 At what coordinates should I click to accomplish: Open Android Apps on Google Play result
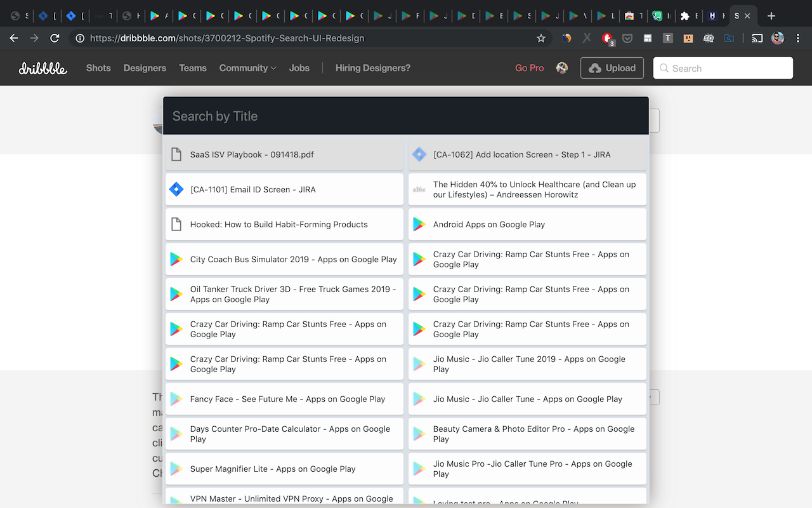[x=527, y=224]
